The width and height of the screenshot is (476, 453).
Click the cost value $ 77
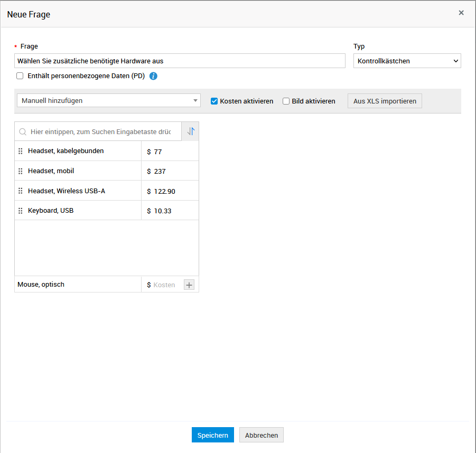(x=154, y=152)
